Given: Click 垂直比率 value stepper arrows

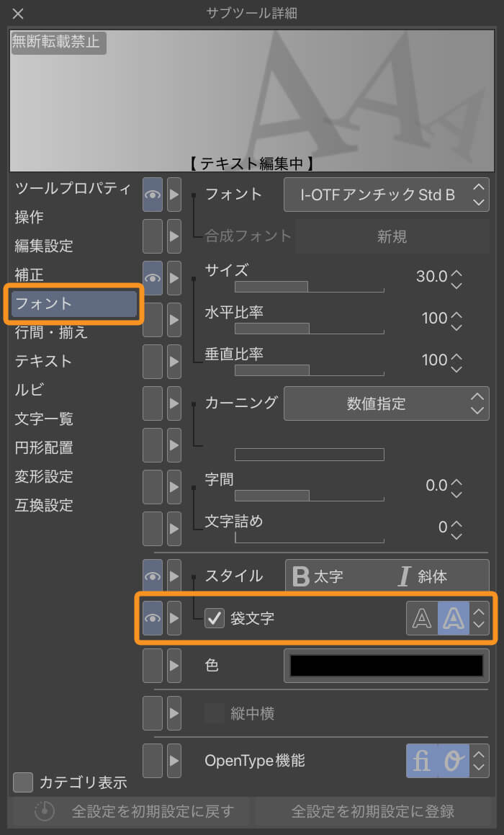Looking at the screenshot, I should tap(456, 362).
